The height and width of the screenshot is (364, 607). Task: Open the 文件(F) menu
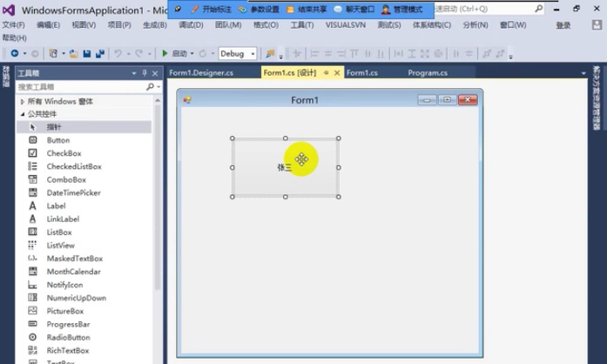click(14, 25)
